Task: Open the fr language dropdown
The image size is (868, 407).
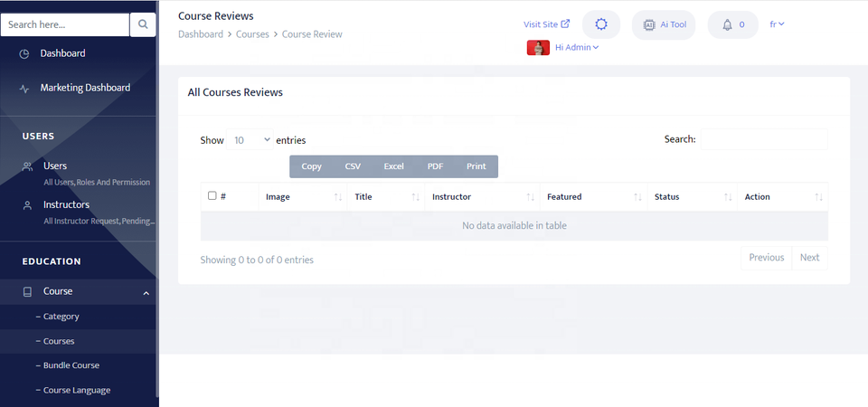Action: (x=777, y=24)
